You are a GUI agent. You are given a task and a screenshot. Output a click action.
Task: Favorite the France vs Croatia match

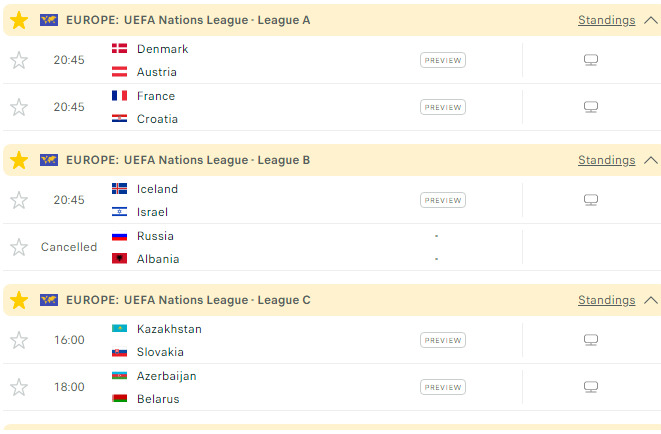click(x=19, y=107)
